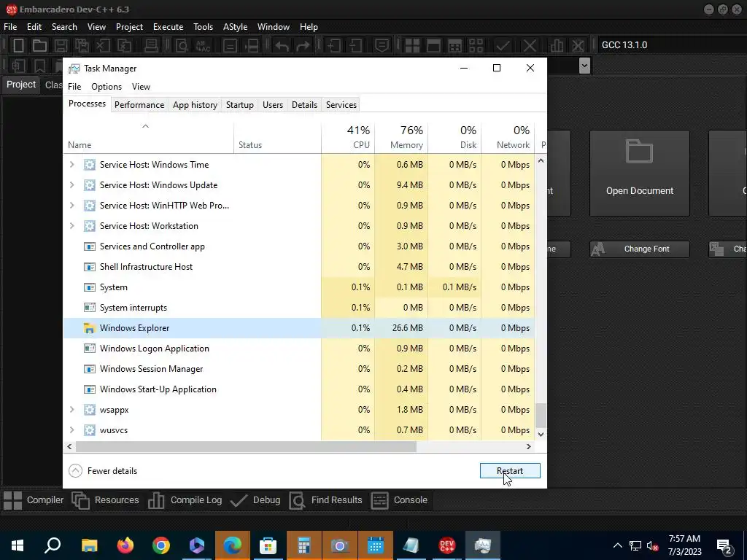Click the Run window icon in Dev-C++ toolbar

point(433,45)
